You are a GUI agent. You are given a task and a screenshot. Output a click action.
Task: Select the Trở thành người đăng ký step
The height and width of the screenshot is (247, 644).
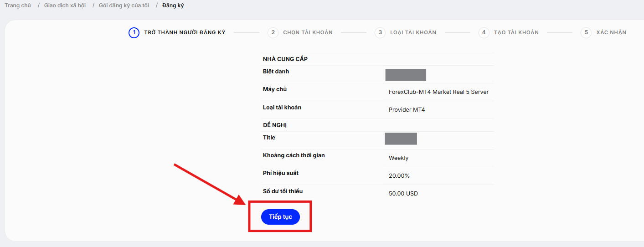[185, 32]
